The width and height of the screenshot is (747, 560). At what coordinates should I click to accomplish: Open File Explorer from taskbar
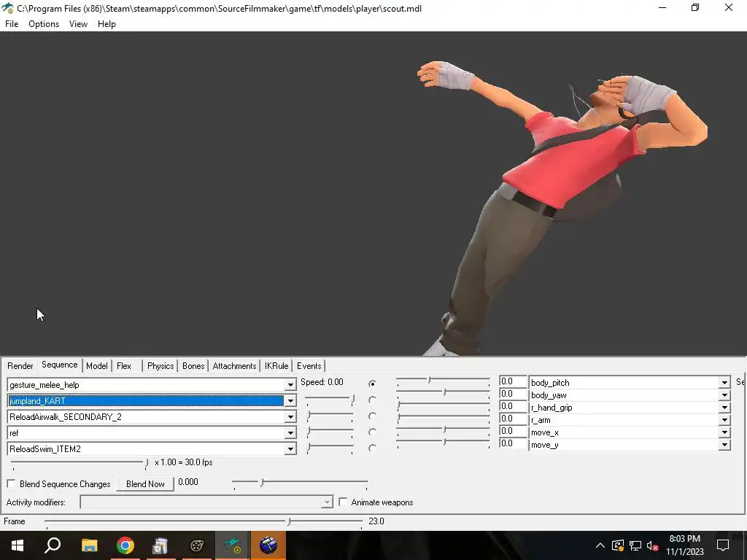(x=89, y=545)
